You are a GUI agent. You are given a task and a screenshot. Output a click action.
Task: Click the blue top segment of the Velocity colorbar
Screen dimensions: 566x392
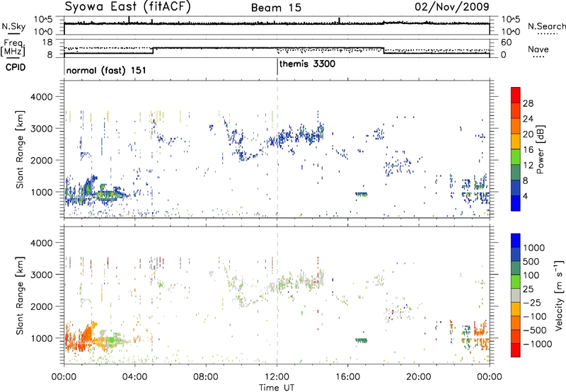pyautogui.click(x=516, y=241)
